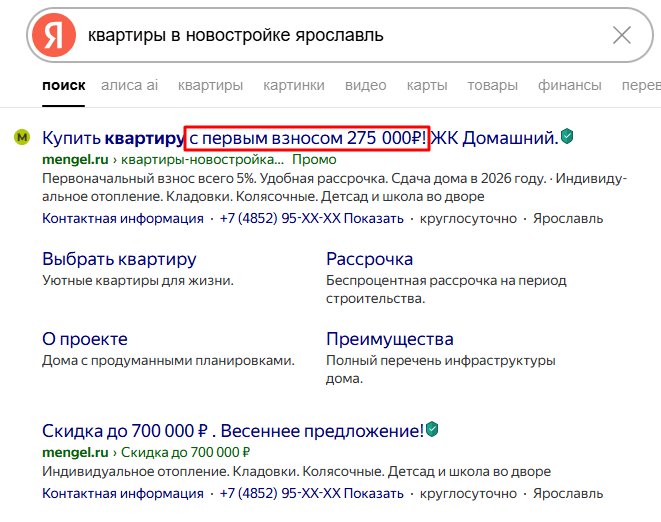Click квартиры-новостройка breadcrumb link
This screenshot has width=661, height=522.
tap(202, 160)
